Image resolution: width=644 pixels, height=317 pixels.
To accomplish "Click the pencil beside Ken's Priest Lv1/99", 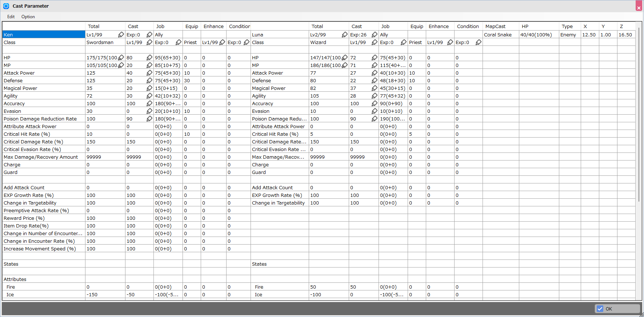I will click(x=222, y=42).
